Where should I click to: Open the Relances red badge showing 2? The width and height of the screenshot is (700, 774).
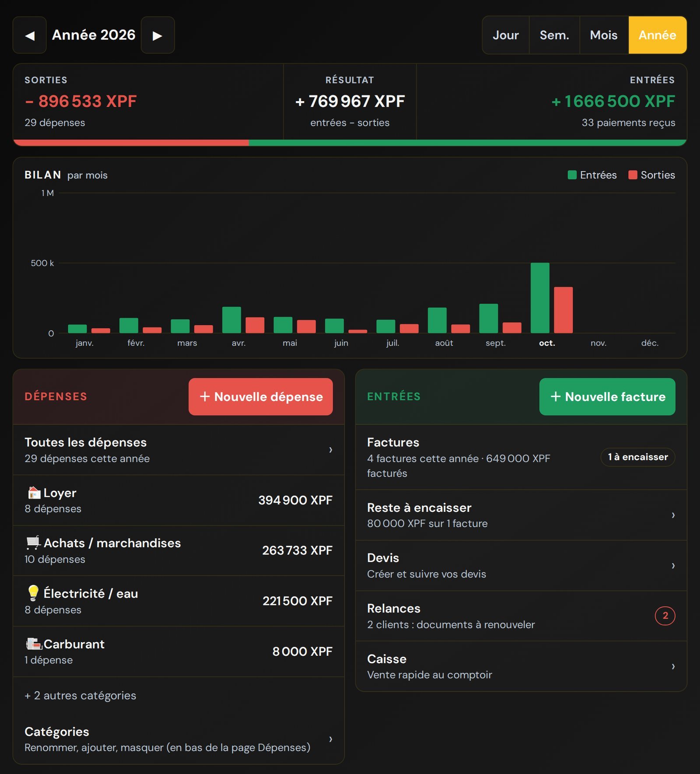pyautogui.click(x=665, y=616)
